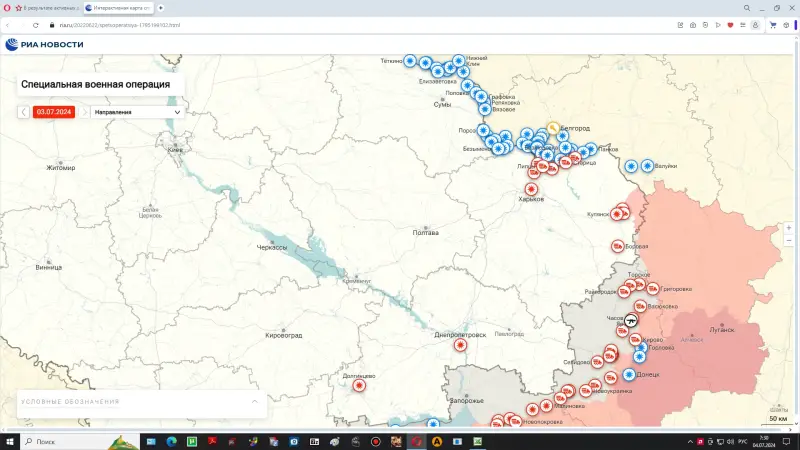800x450 pixels.
Task: Reload the page
Action: pos(35,24)
